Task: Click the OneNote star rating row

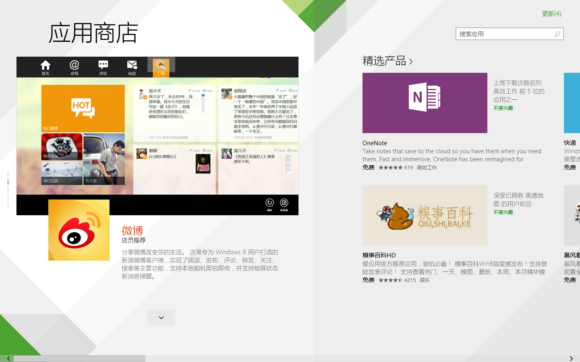Action: click(x=395, y=168)
